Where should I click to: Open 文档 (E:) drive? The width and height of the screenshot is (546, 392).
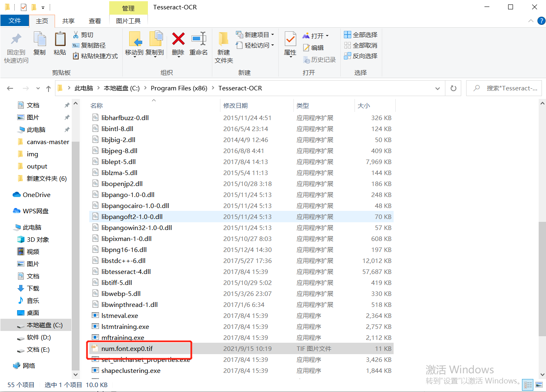[x=33, y=349]
